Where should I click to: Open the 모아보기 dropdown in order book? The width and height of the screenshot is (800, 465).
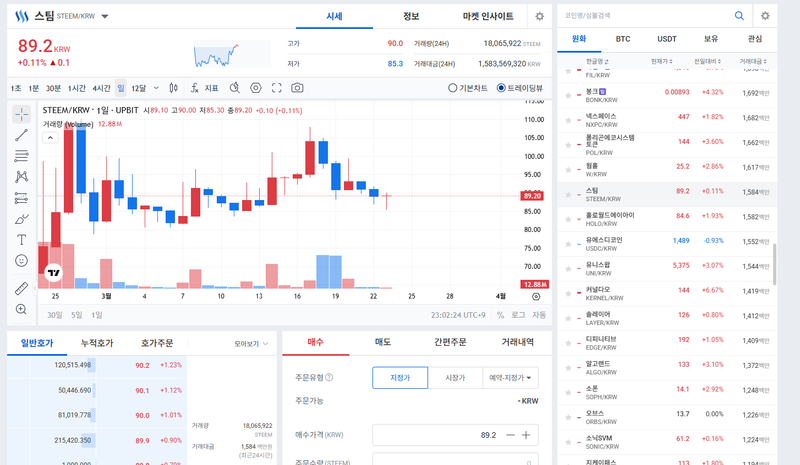[252, 343]
